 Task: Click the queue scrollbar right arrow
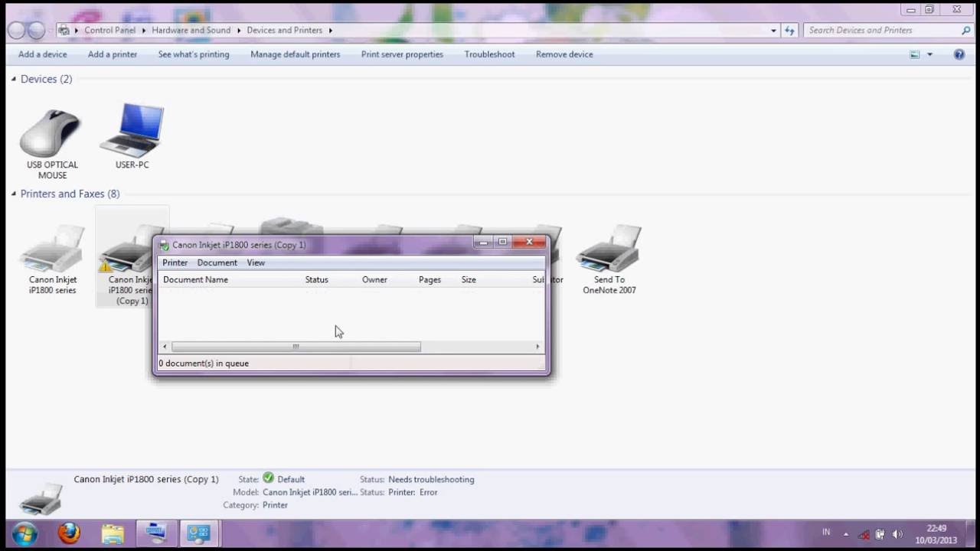tap(537, 347)
